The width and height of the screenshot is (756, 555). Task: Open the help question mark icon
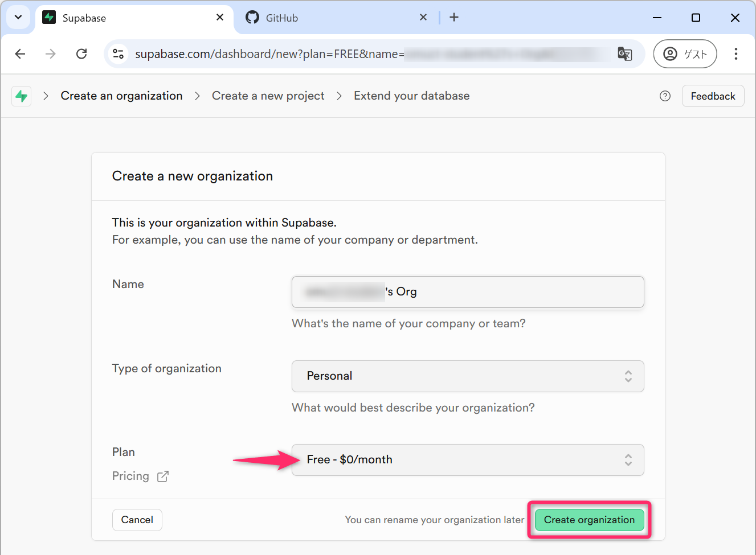(x=665, y=96)
